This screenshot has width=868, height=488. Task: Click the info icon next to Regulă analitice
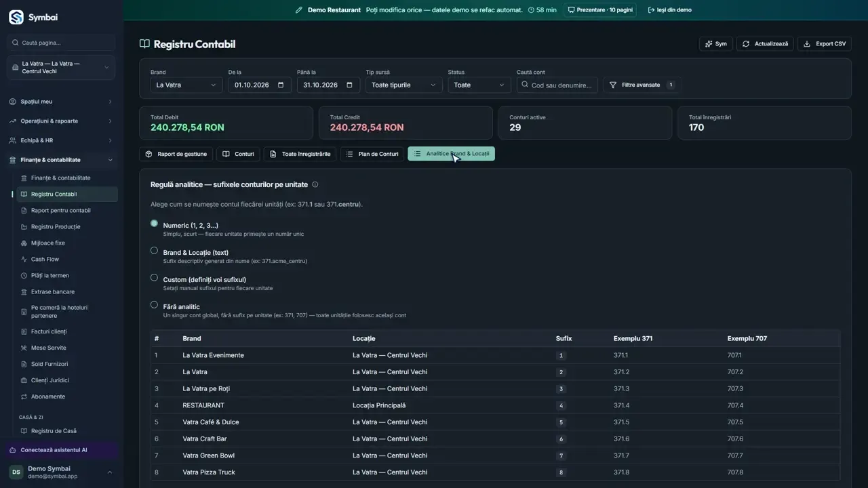pos(315,184)
